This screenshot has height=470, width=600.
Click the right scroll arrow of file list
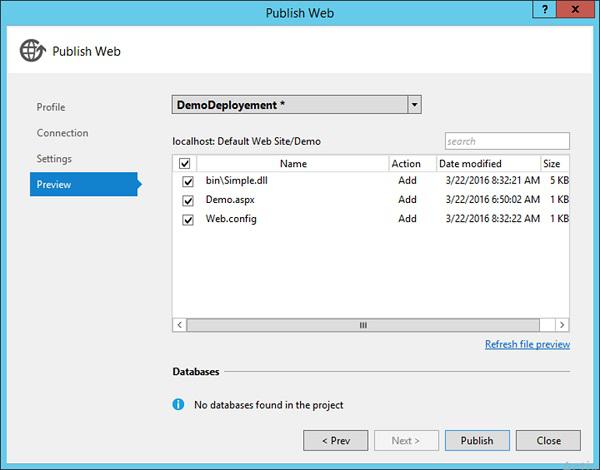tap(562, 325)
